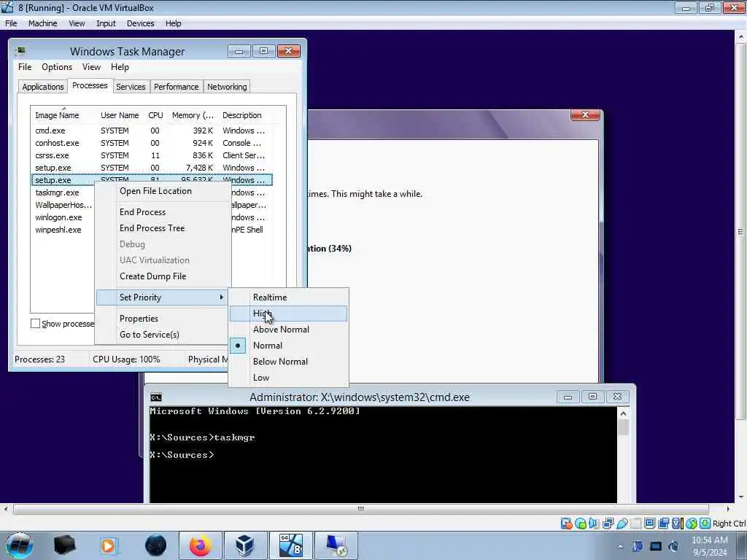This screenshot has width=747, height=560.
Task: Open the Windows Start orb
Action: click(19, 545)
